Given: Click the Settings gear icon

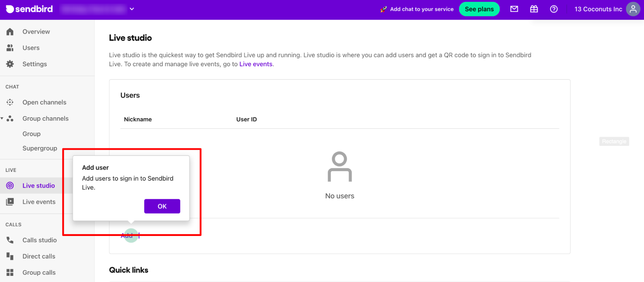Looking at the screenshot, I should click(x=10, y=64).
